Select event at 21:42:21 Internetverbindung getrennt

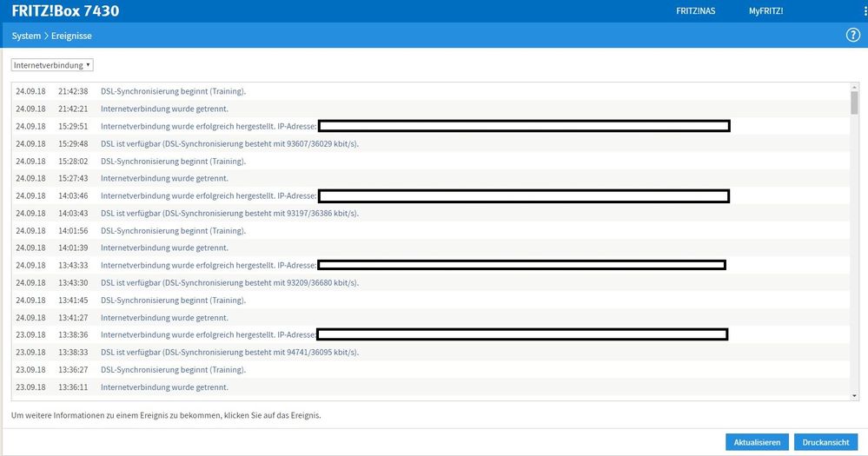(431, 109)
